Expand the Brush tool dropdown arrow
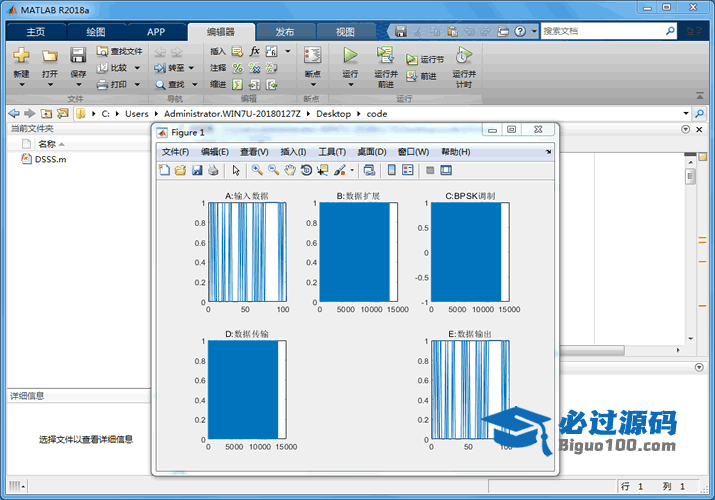Screen dimensions: 715x500 [x=351, y=170]
